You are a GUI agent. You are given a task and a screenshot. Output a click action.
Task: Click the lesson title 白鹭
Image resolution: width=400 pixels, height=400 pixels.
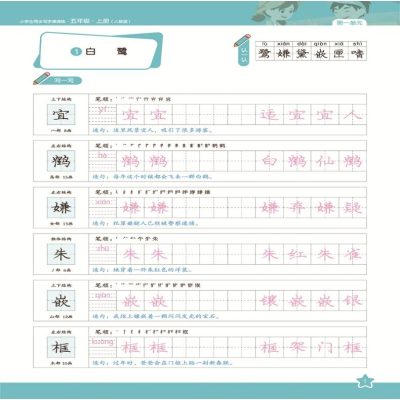click(x=106, y=52)
